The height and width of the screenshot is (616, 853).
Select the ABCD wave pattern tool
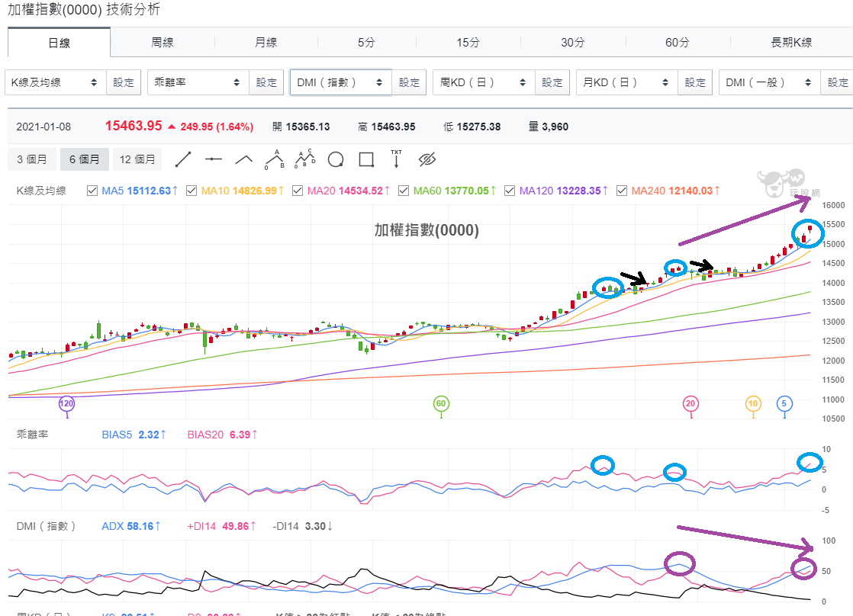pos(304,159)
